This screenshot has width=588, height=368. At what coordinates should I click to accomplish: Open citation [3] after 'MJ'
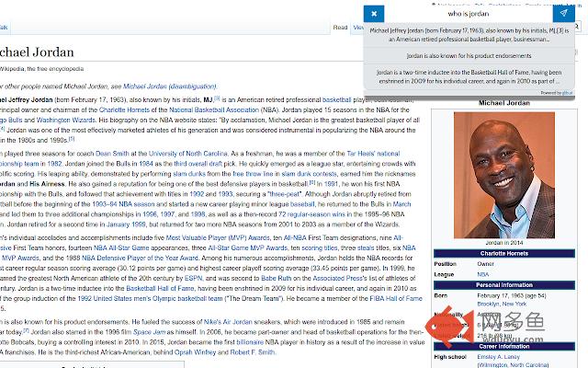[x=217, y=98]
